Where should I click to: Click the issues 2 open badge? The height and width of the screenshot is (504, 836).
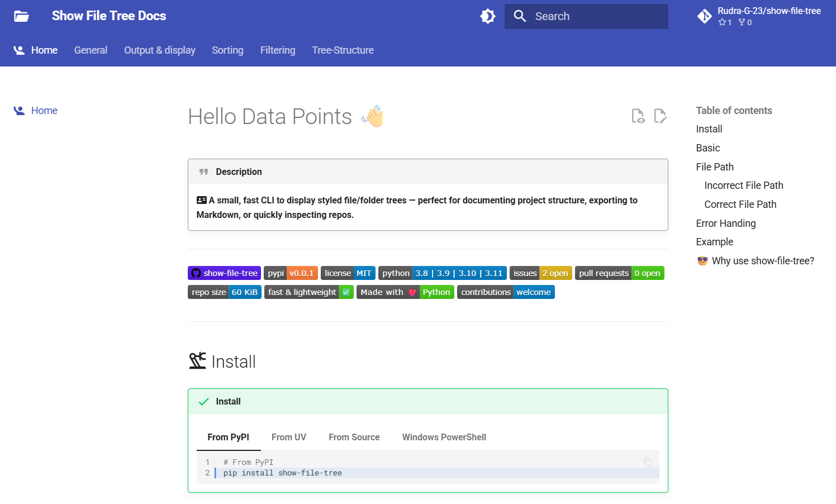pyautogui.click(x=540, y=273)
